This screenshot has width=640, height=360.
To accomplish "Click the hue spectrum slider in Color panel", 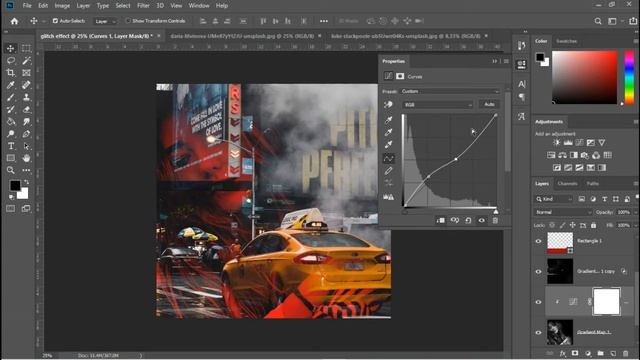I will (629, 77).
